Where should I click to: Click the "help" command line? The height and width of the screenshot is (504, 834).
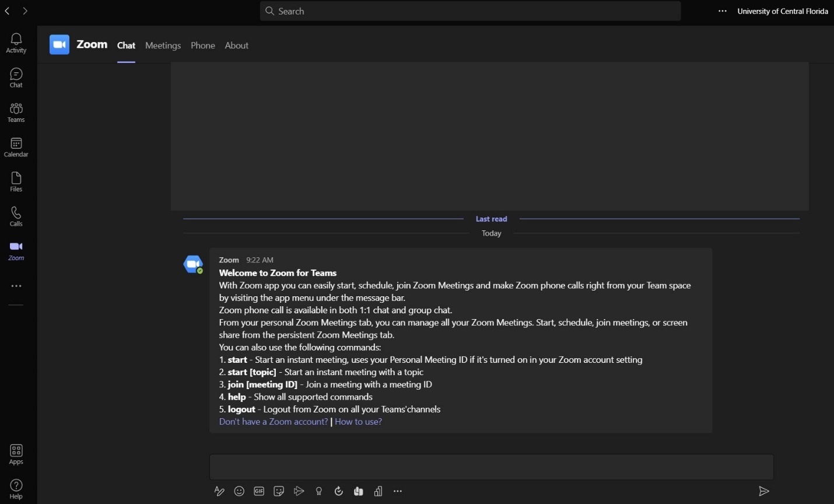point(296,397)
